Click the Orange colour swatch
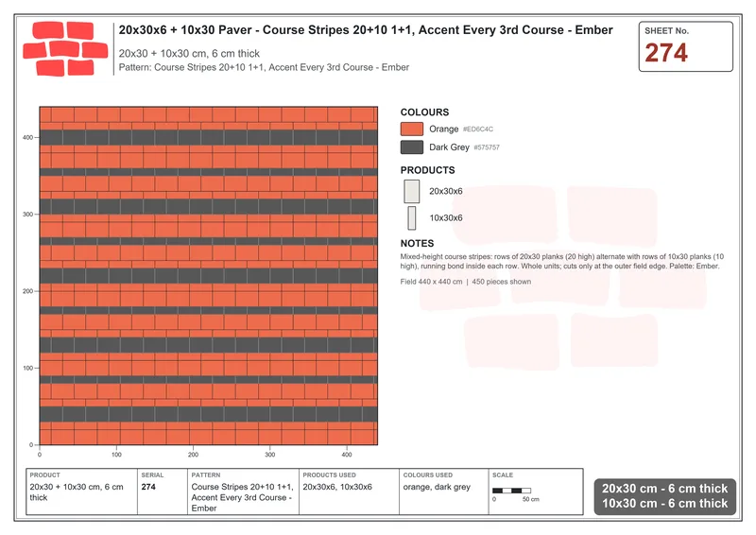756x535 pixels. coord(412,129)
